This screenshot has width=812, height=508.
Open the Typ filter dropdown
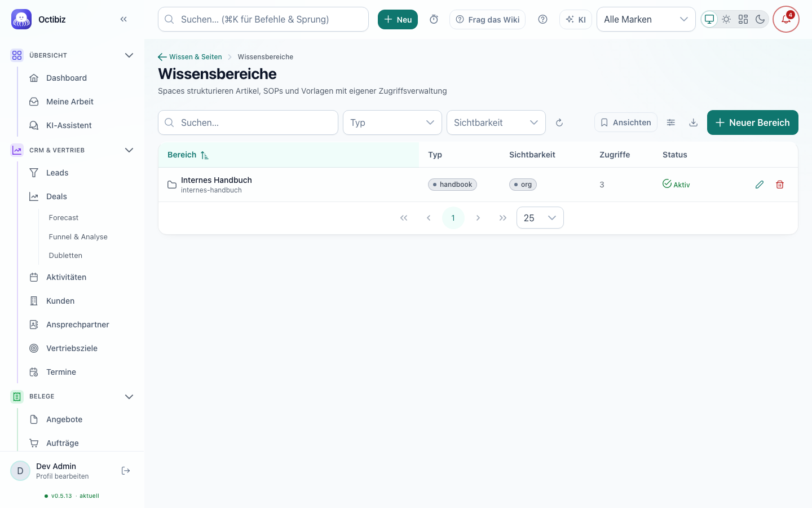pyautogui.click(x=392, y=122)
